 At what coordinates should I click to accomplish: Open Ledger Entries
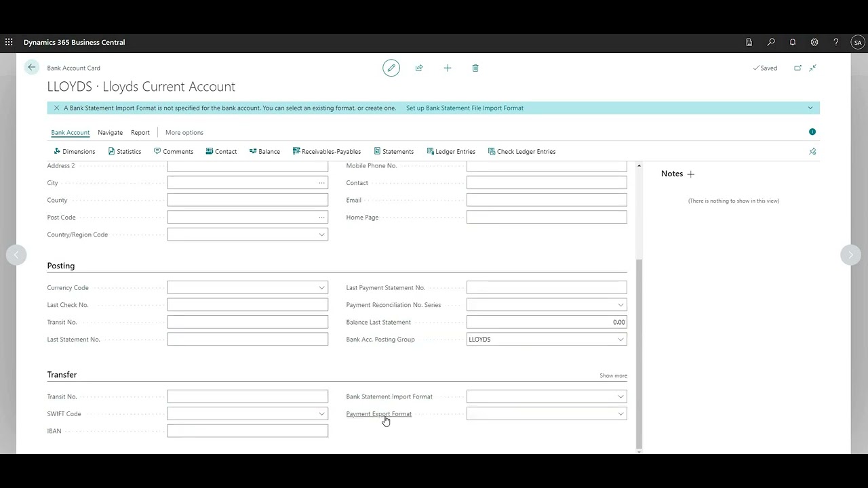click(451, 152)
